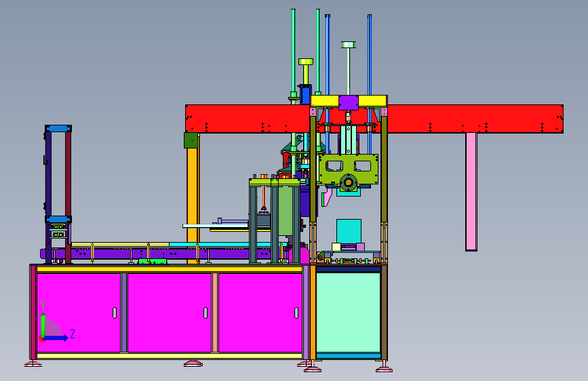Select the right magenta cabinet door panel

[260, 313]
